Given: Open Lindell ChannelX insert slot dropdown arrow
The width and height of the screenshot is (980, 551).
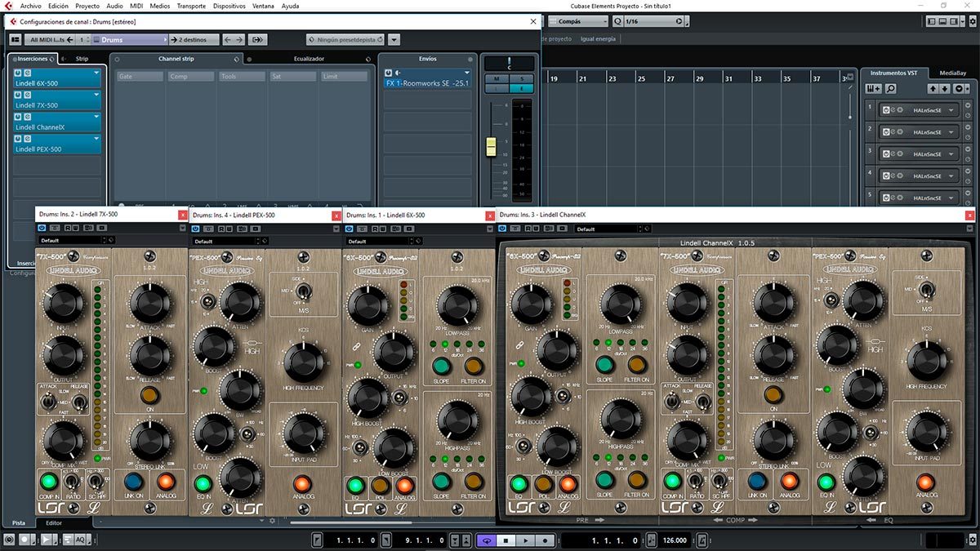Looking at the screenshot, I should [x=96, y=118].
